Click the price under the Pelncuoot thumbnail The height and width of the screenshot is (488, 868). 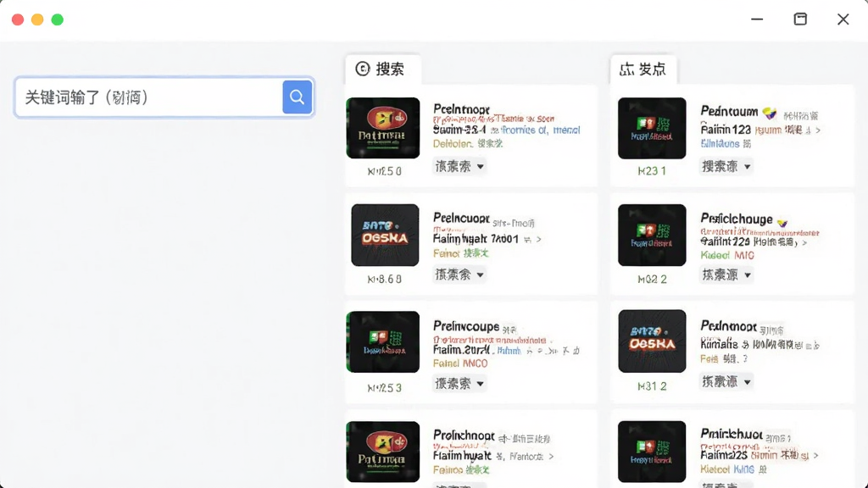pos(384,280)
